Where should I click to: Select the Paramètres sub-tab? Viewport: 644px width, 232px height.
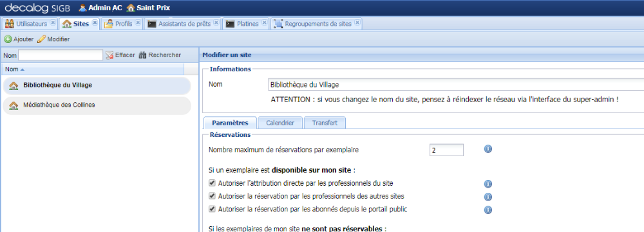click(x=230, y=123)
